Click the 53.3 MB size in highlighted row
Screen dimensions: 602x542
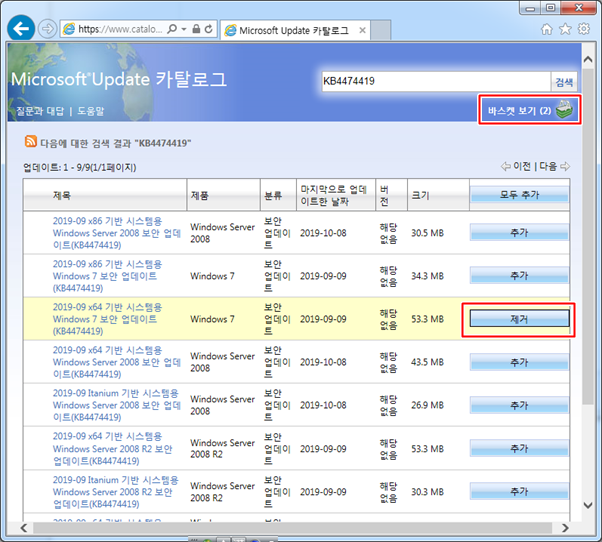(427, 319)
